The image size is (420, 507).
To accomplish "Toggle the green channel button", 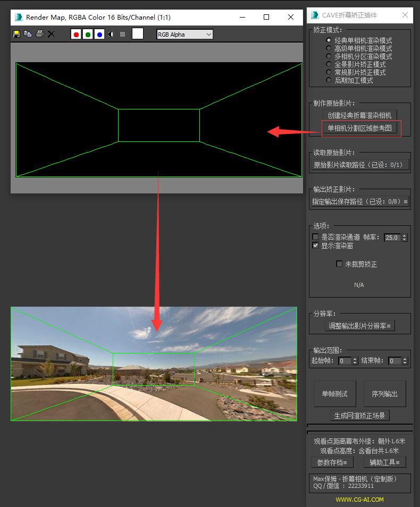I will point(88,34).
